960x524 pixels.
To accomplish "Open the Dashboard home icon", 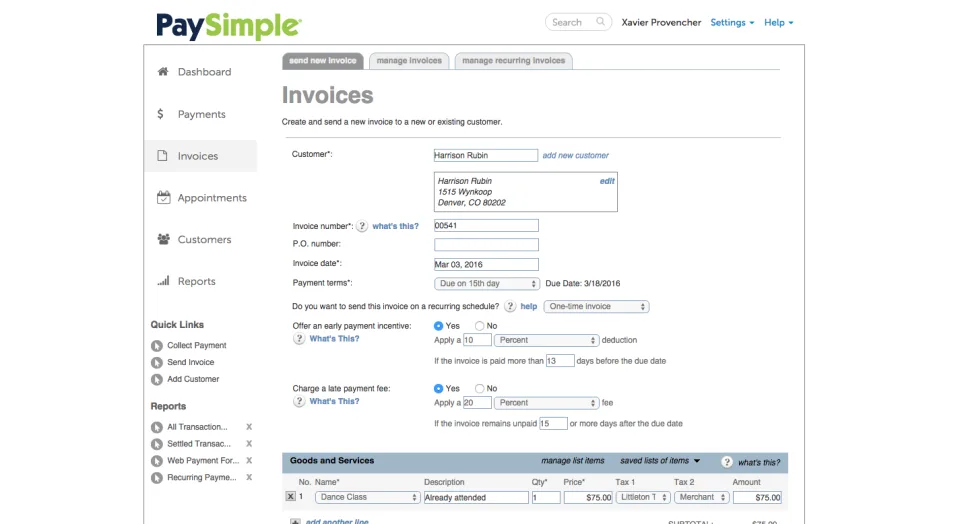I will [x=163, y=72].
